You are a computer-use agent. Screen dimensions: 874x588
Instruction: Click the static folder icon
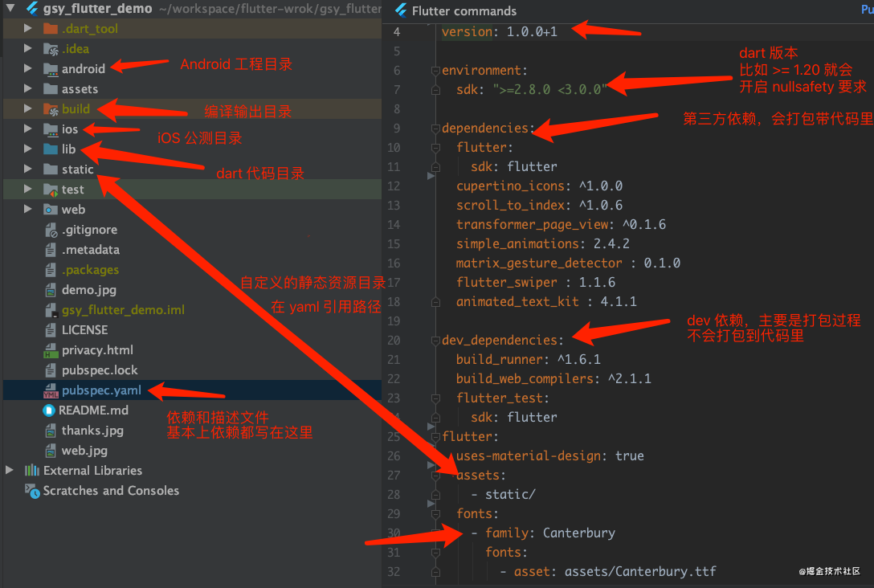pos(51,169)
